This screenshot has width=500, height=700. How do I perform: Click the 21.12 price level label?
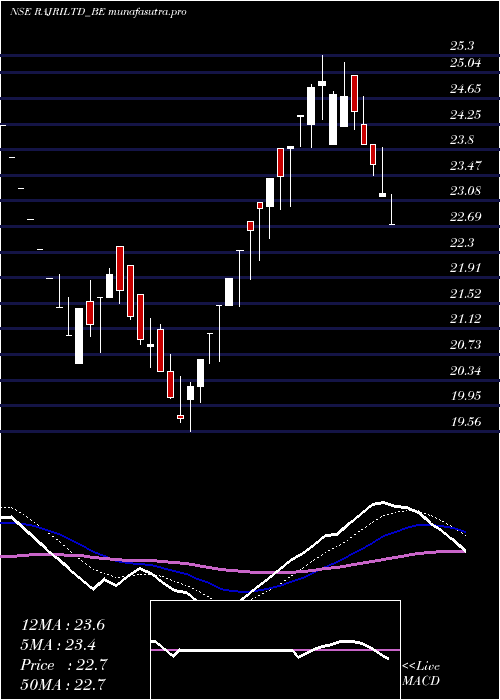pyautogui.click(x=465, y=319)
